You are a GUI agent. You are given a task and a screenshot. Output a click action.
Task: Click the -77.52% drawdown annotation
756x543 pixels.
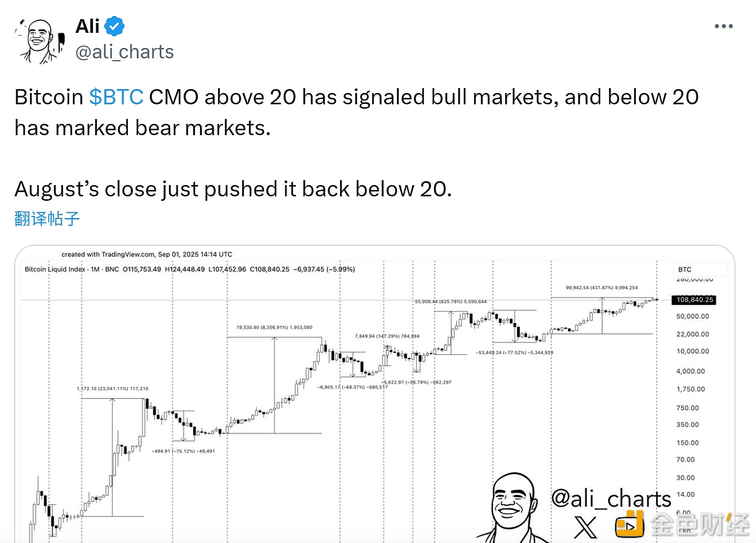[x=514, y=353]
